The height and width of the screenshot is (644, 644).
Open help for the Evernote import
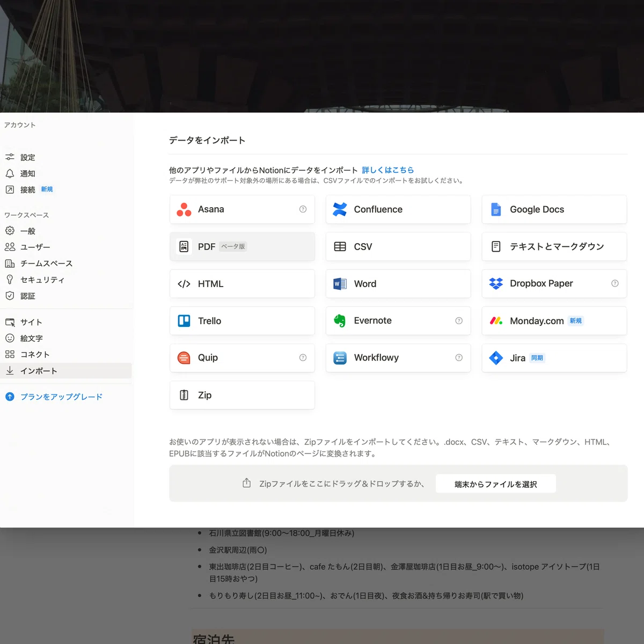point(459,321)
